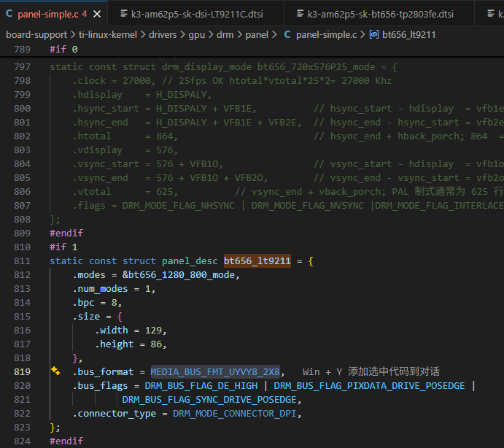
Task: Close the panel-simple.c tab
Action: (97, 14)
